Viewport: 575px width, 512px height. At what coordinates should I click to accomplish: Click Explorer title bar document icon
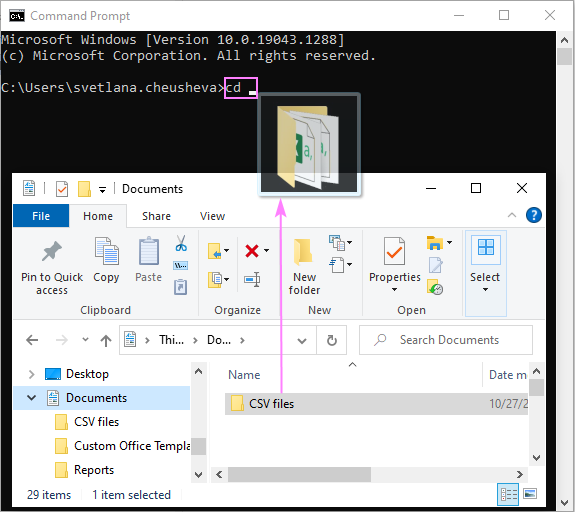pyautogui.click(x=29, y=188)
